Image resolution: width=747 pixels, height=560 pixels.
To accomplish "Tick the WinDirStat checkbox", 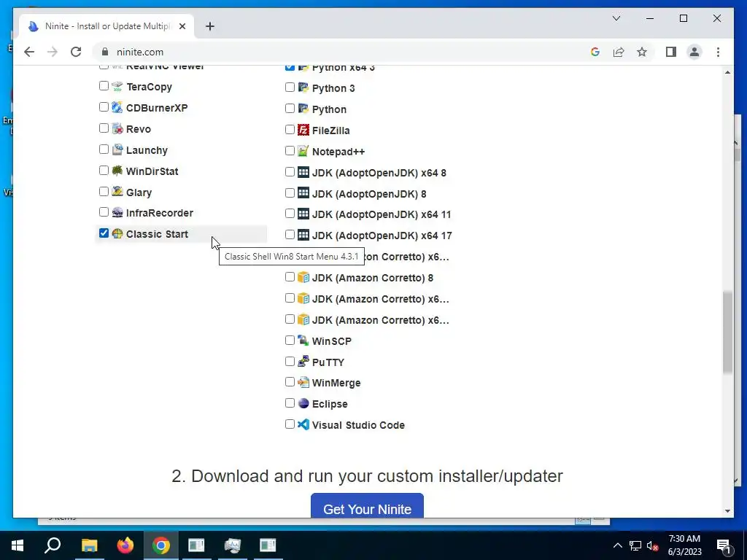I will [x=104, y=170].
